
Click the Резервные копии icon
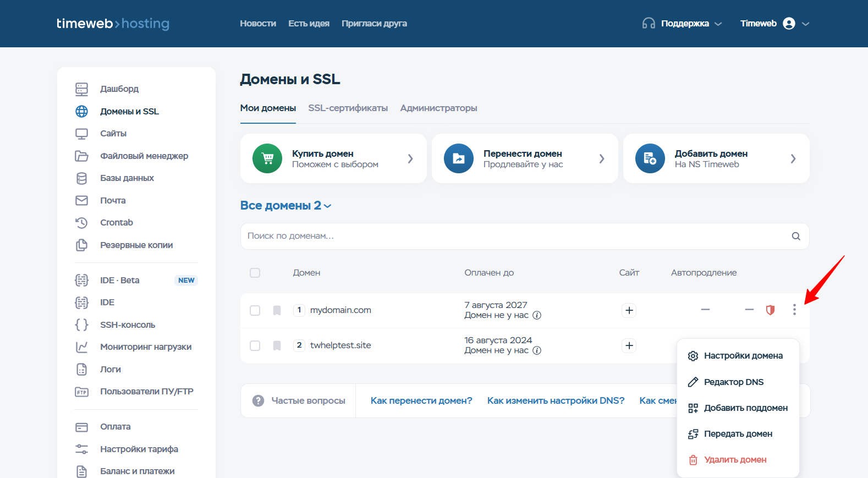(81, 245)
